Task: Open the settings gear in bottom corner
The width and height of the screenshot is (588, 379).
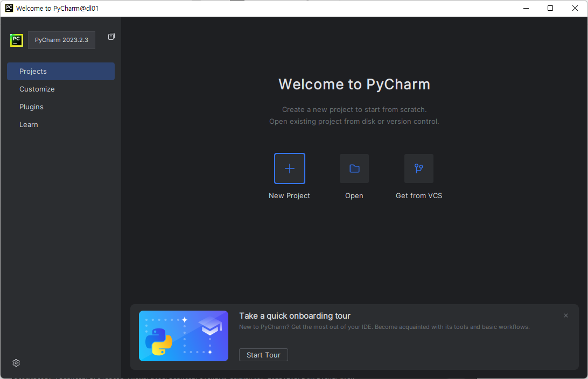Action: pyautogui.click(x=16, y=363)
